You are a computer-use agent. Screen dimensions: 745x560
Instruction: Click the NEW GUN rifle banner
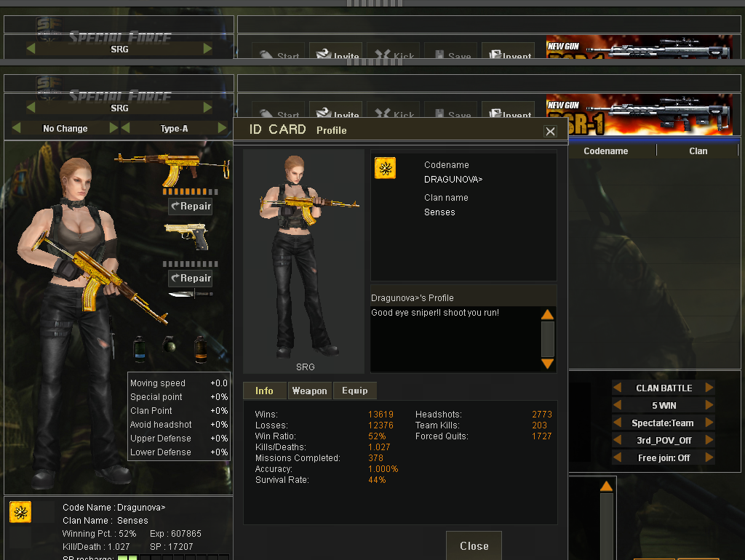point(639,114)
